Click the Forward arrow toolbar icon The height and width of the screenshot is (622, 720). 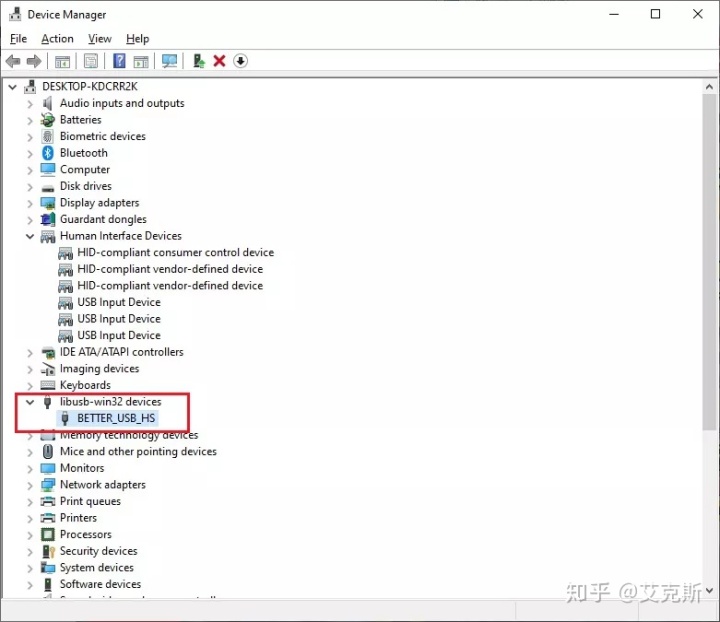click(x=34, y=61)
